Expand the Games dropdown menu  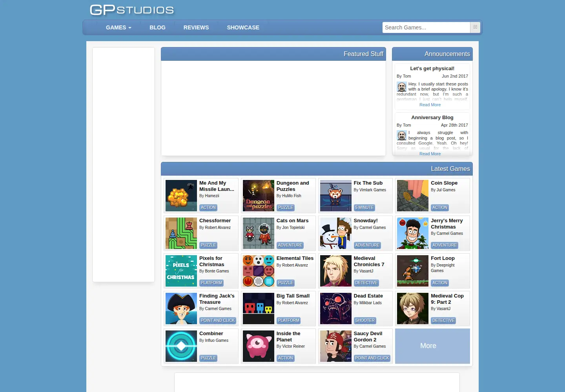(x=118, y=27)
